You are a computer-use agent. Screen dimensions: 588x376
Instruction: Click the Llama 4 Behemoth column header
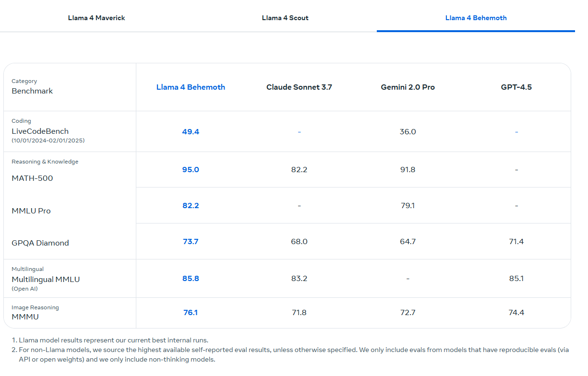191,87
